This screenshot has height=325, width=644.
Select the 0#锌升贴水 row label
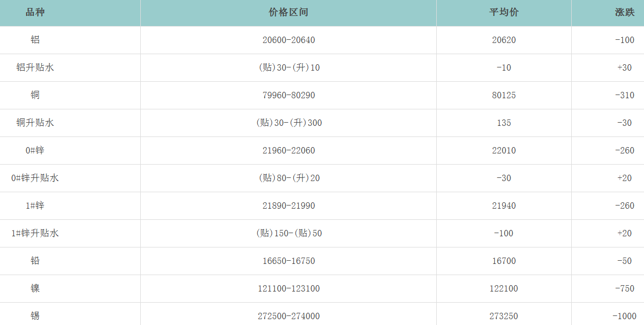click(x=35, y=178)
